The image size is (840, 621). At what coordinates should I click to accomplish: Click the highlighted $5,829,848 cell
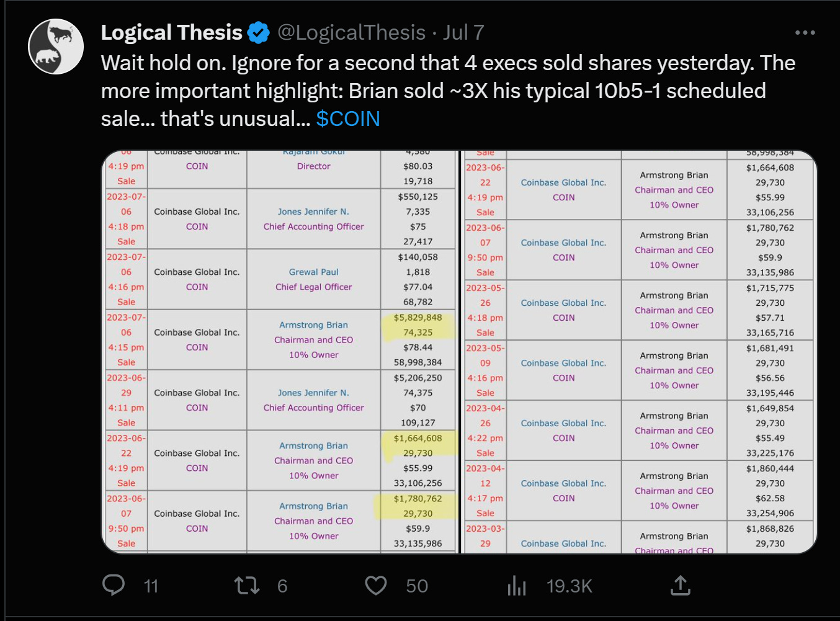[418, 318]
